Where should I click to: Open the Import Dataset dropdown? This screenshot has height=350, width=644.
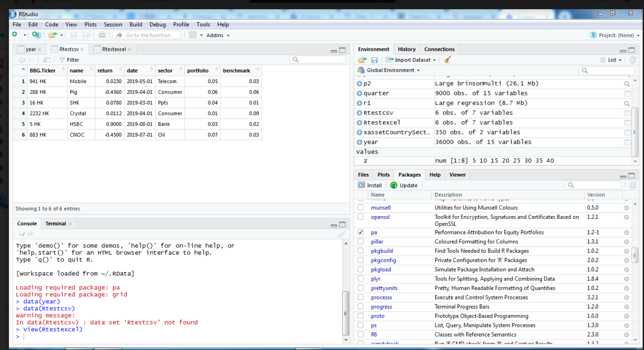pyautogui.click(x=410, y=60)
